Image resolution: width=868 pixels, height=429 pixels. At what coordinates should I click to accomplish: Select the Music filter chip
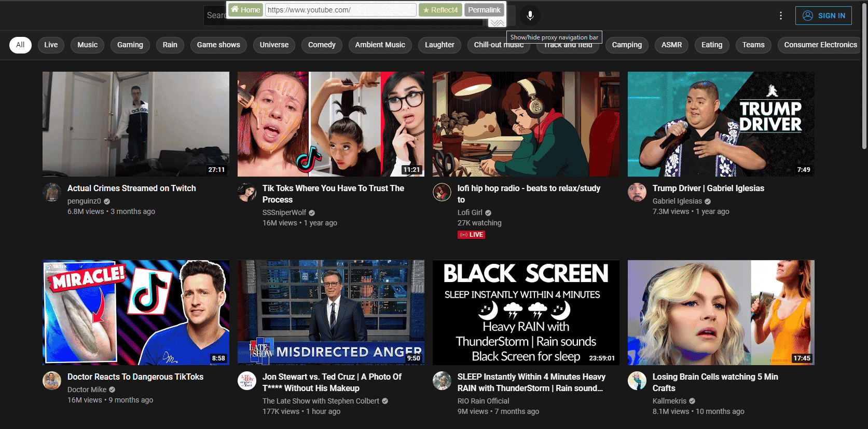tap(88, 45)
